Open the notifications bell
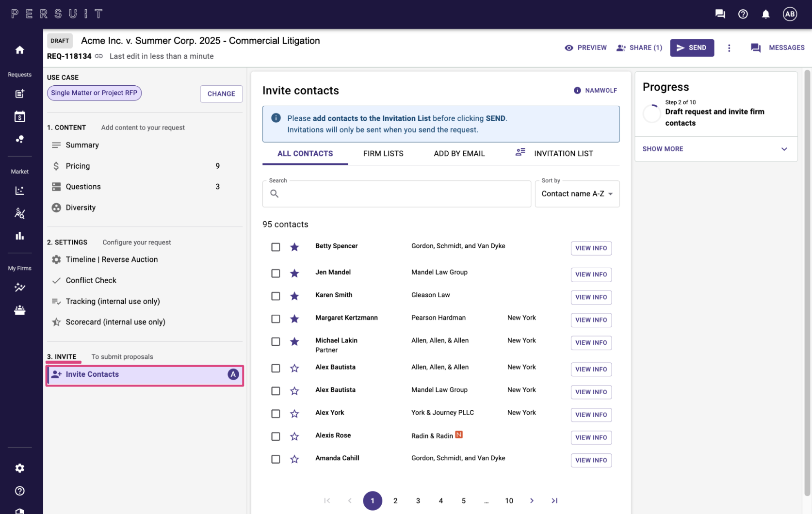This screenshot has height=514, width=812. point(766,14)
